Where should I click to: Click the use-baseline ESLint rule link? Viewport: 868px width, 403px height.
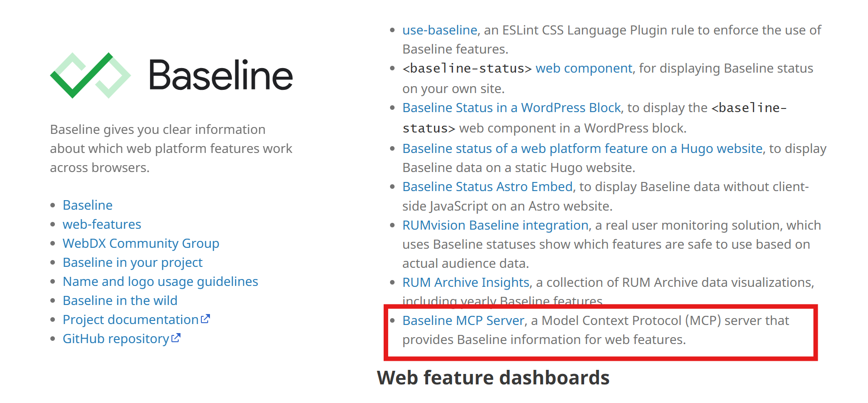(439, 30)
